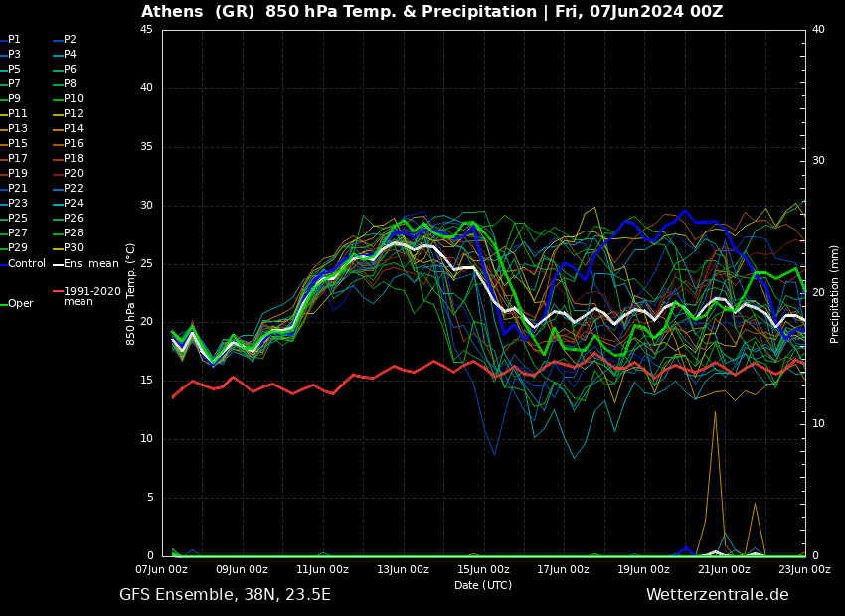Click the 07Jun 00z date tick label
This screenshot has height=616, width=845.
pos(161,570)
